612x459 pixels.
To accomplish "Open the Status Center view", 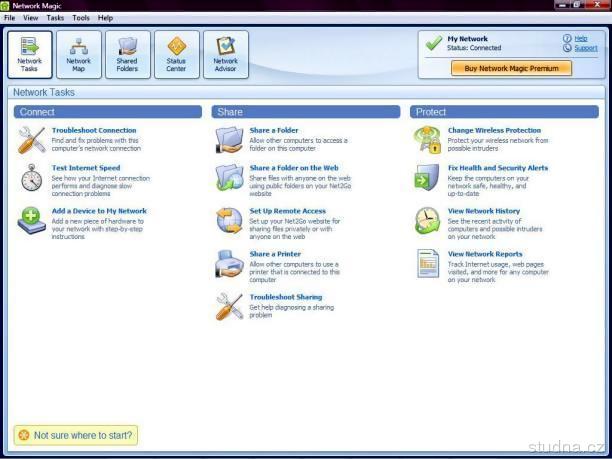I will click(177, 55).
